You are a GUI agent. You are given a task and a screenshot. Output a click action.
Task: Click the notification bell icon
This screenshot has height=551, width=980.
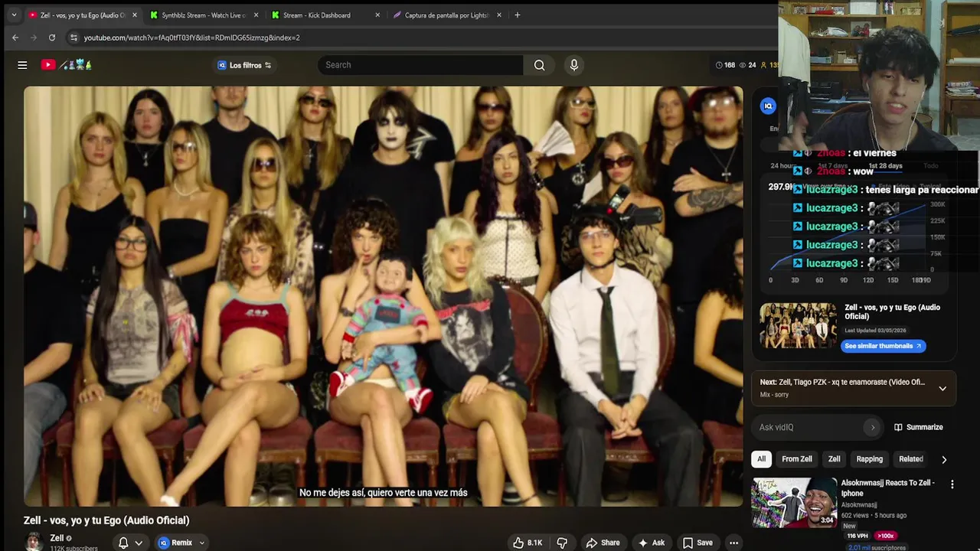click(x=123, y=543)
